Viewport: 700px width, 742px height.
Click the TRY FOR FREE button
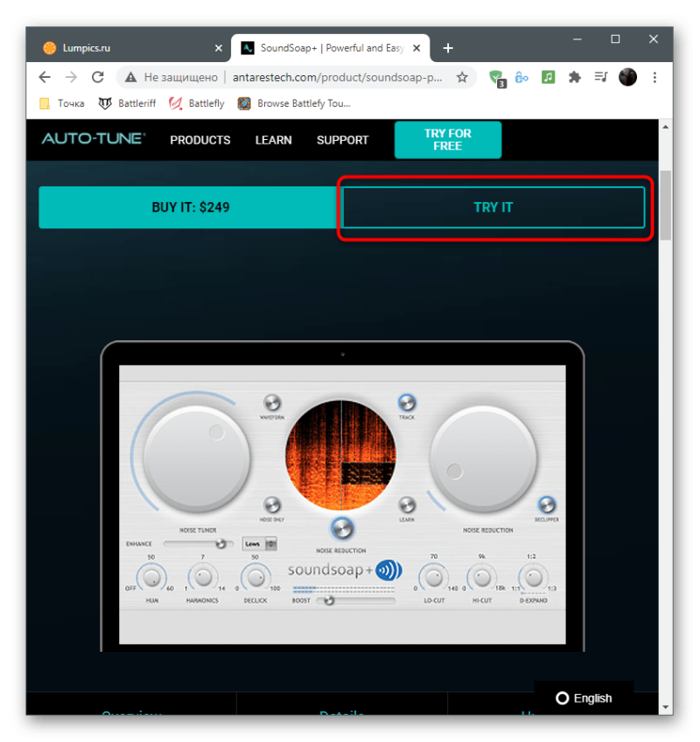pos(448,140)
